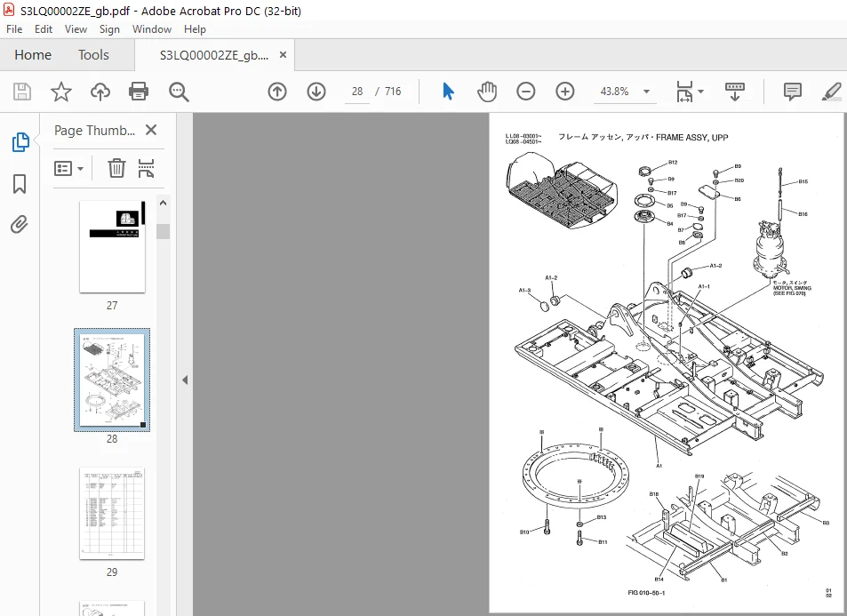Print the document with the printer icon
This screenshot has height=616, width=847.
[139, 92]
